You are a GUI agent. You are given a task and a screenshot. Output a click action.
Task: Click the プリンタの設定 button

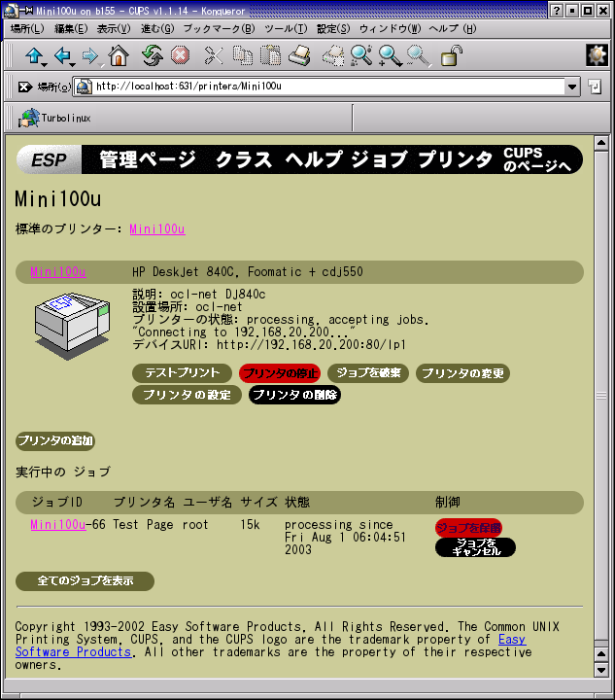(187, 395)
